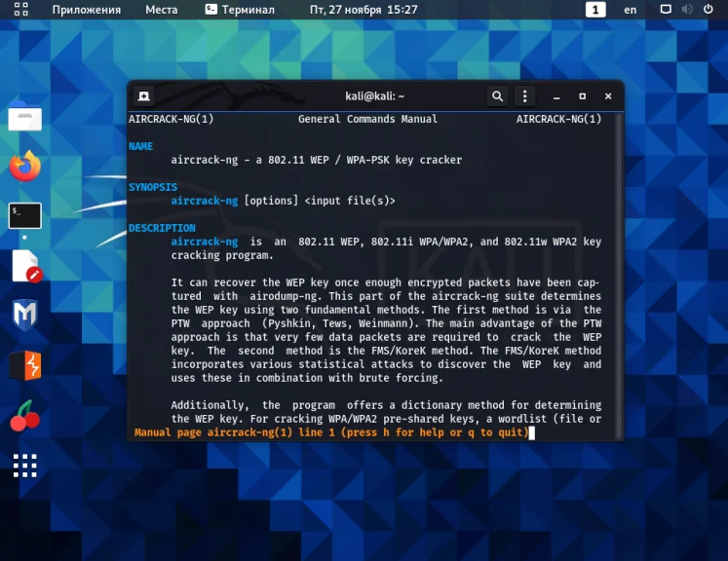Viewport: 728px width, 561px height.
Task: Minimize the terminal window
Action: coord(556,96)
